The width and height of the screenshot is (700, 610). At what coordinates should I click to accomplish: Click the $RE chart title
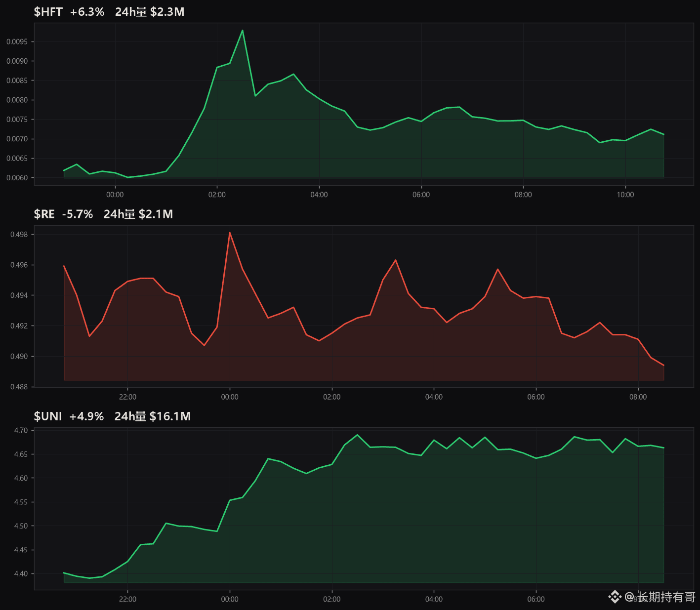pos(44,214)
